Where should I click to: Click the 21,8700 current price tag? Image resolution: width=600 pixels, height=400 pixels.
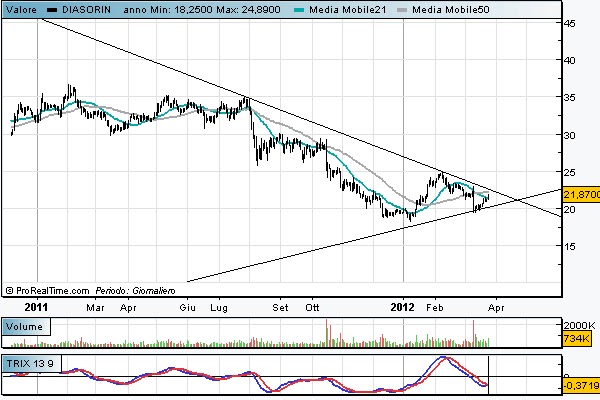(x=581, y=195)
